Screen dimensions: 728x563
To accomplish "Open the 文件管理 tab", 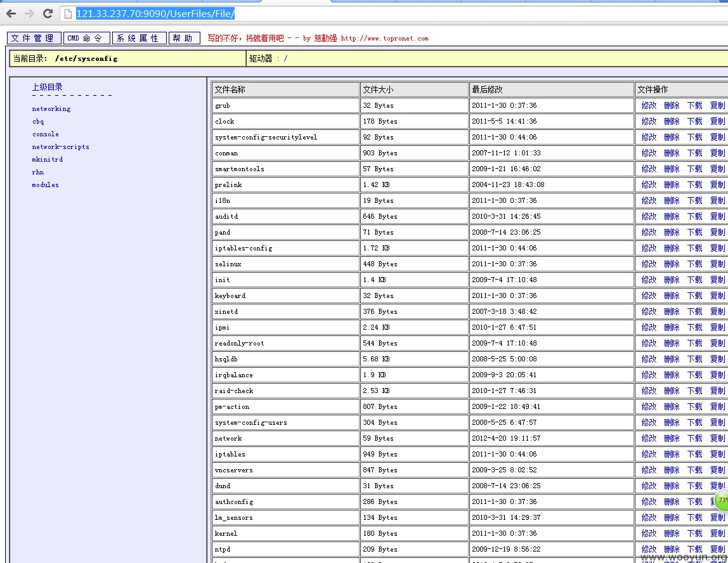I will pos(34,38).
